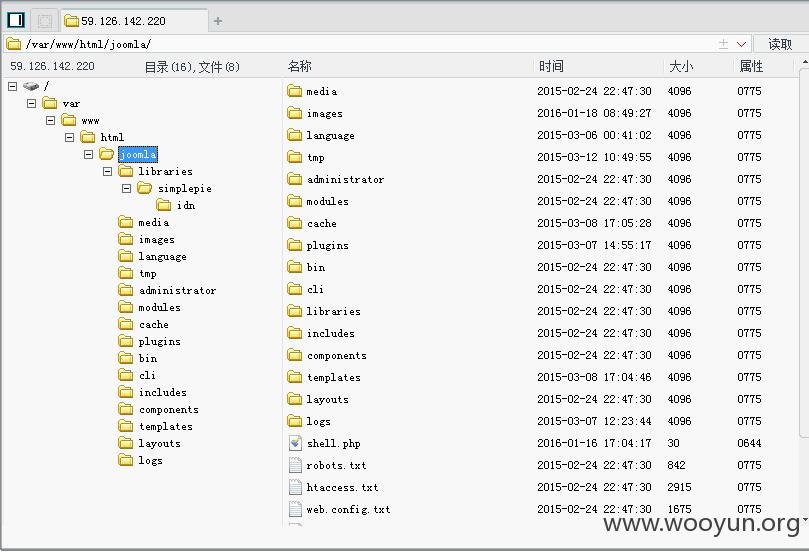Click the tmp folder icon in file list
Image resolution: width=809 pixels, height=552 pixels.
pyautogui.click(x=295, y=157)
